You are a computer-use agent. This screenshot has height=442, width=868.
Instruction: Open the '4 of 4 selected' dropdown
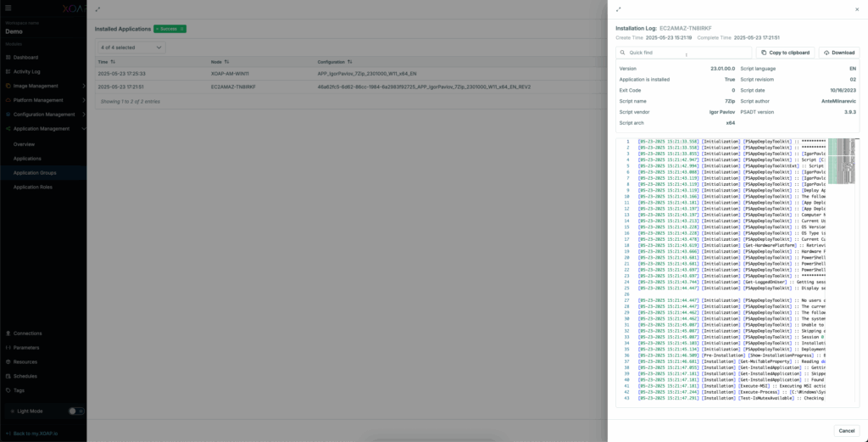coord(130,48)
